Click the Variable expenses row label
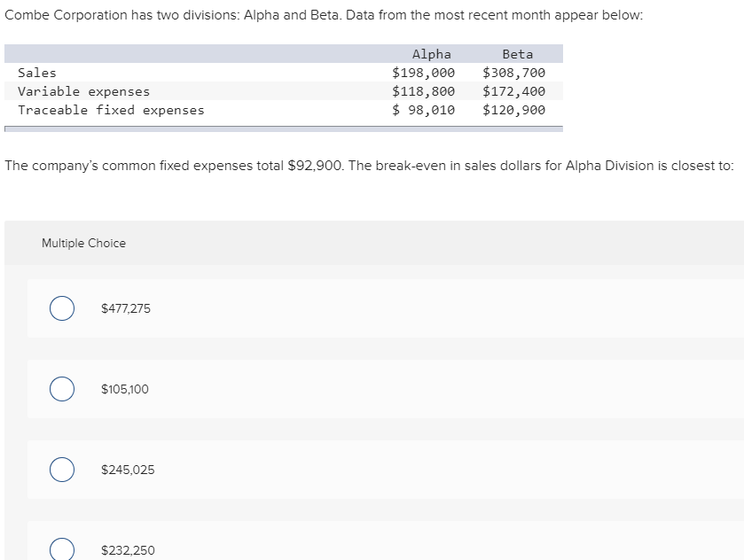Image resolution: width=744 pixels, height=560 pixels. click(x=83, y=91)
